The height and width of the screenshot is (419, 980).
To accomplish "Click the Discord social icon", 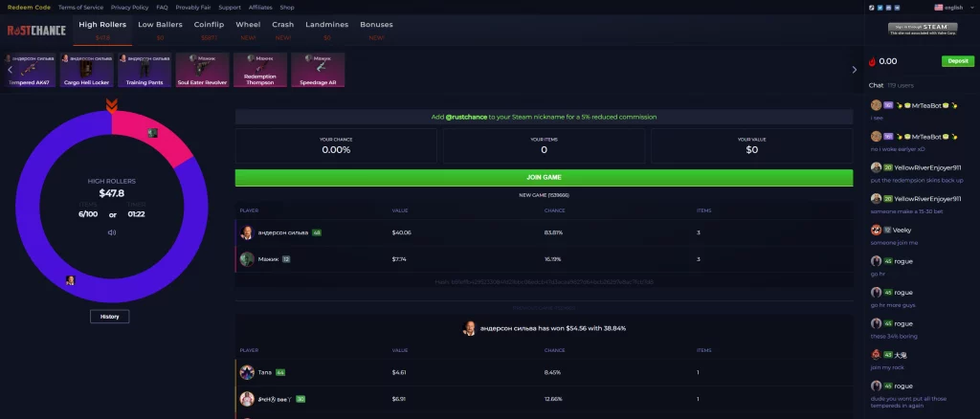I will [x=887, y=7].
